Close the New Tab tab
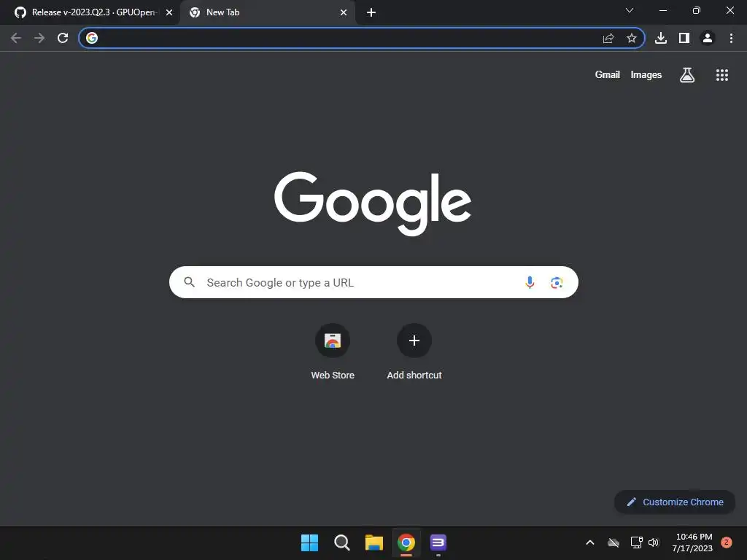747x560 pixels. click(344, 12)
